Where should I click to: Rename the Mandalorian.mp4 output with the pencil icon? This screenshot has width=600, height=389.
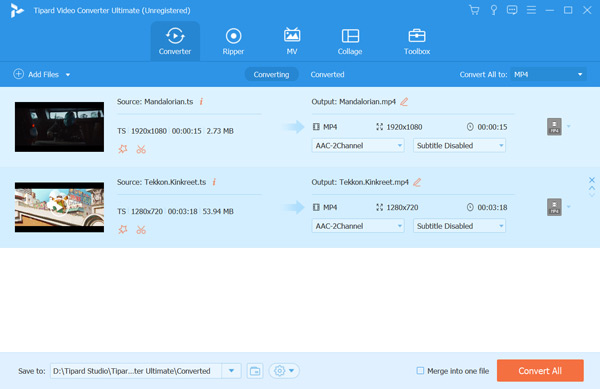(x=404, y=102)
